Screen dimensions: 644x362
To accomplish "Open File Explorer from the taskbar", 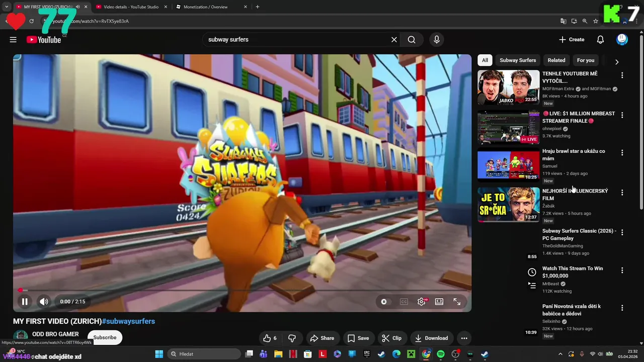I will click(278, 354).
